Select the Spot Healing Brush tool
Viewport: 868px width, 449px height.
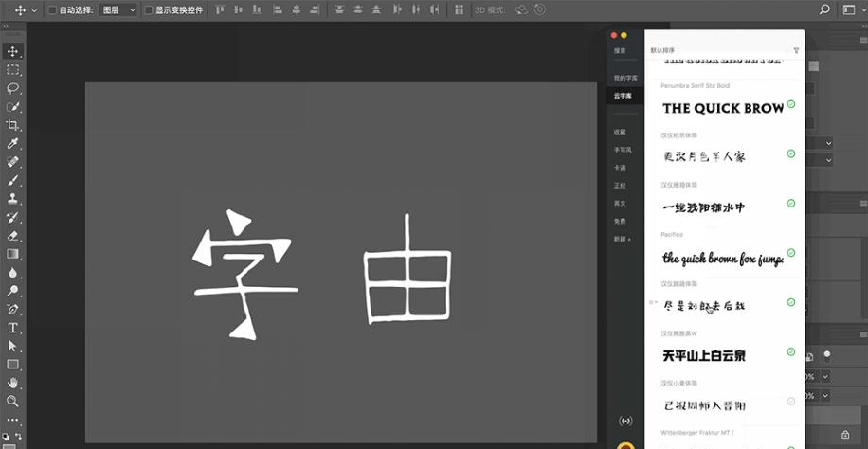(x=12, y=162)
